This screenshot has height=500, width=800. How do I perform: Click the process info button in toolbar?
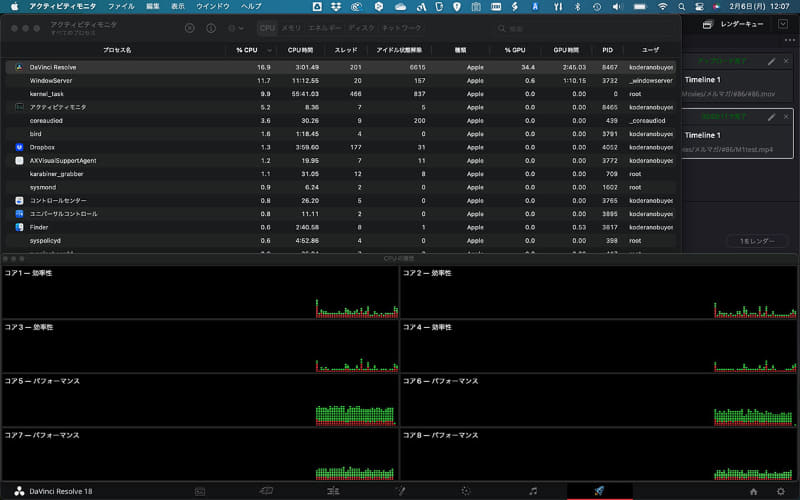(211, 28)
